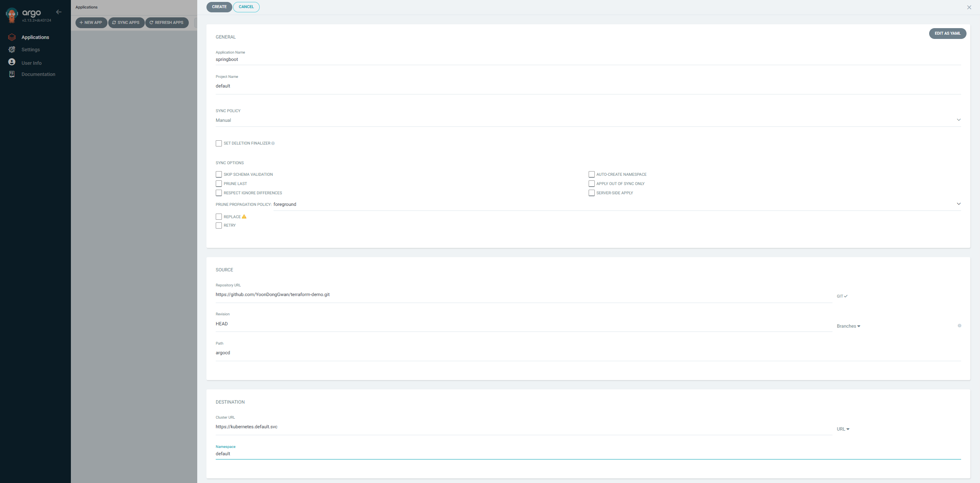Click the Documentation book icon
This screenshot has width=980, height=483.
click(12, 74)
